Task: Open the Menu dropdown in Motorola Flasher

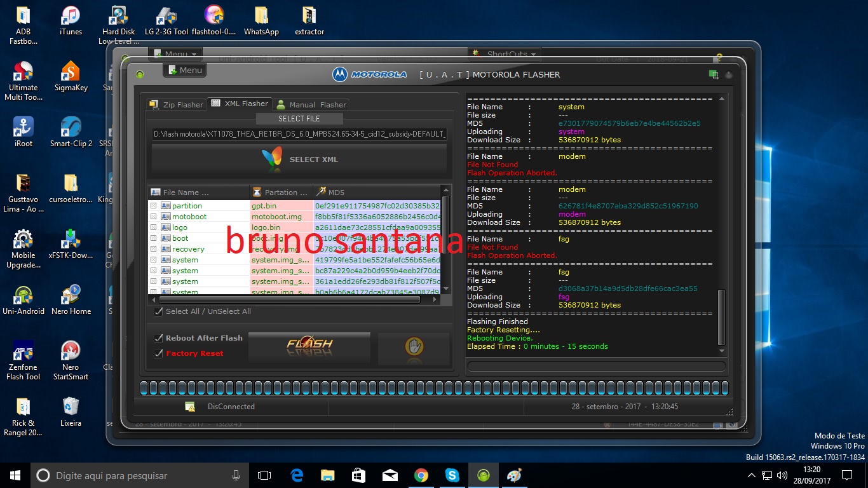Action: (x=184, y=71)
